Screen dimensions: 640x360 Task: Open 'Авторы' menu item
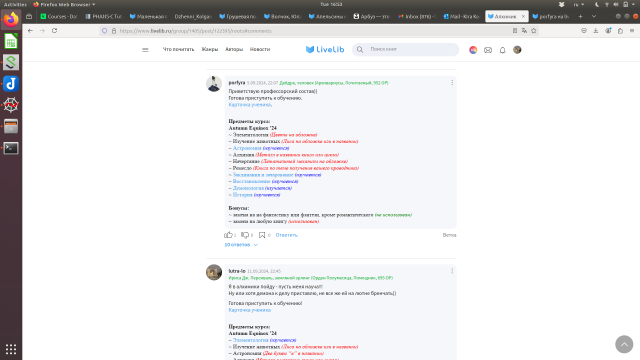click(234, 49)
